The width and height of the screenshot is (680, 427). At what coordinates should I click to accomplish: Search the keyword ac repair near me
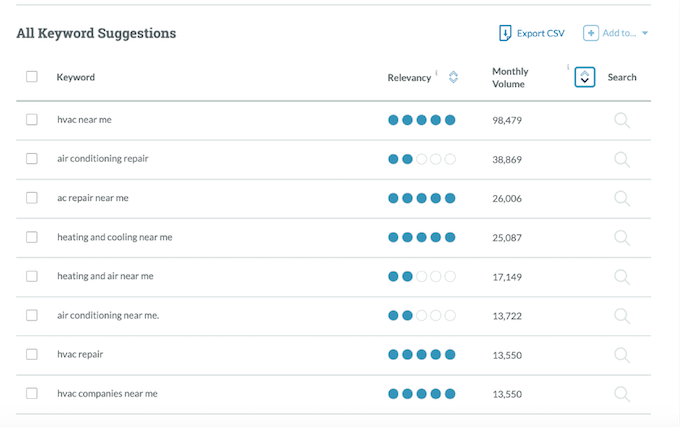click(x=622, y=198)
